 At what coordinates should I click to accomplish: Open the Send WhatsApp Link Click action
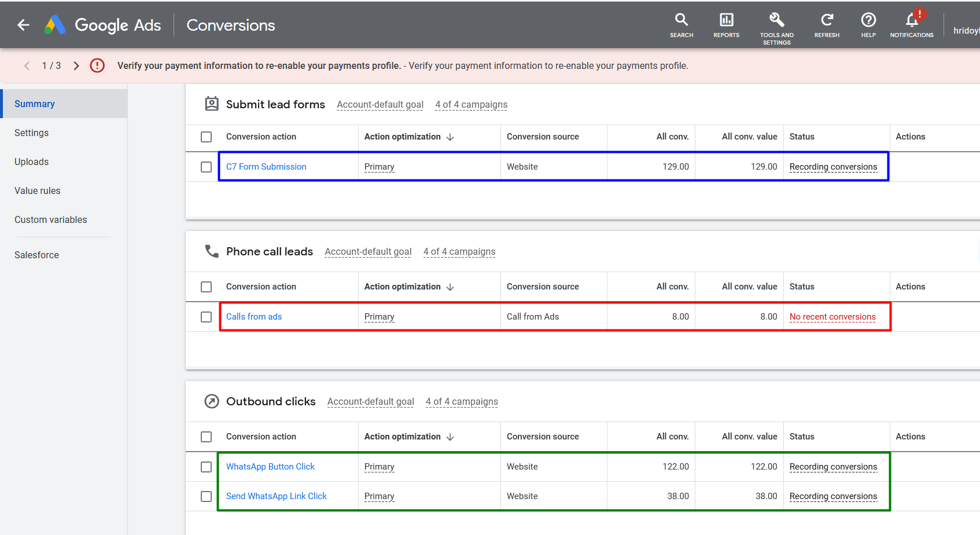coord(276,496)
